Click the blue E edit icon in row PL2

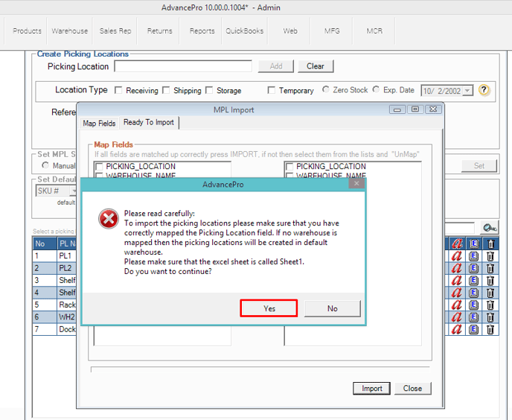click(474, 268)
